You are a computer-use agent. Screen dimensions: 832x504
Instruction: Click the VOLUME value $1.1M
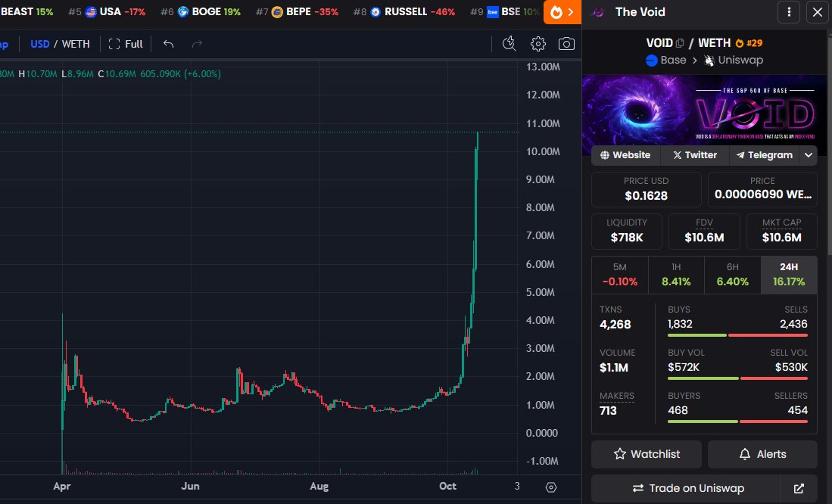pos(614,368)
